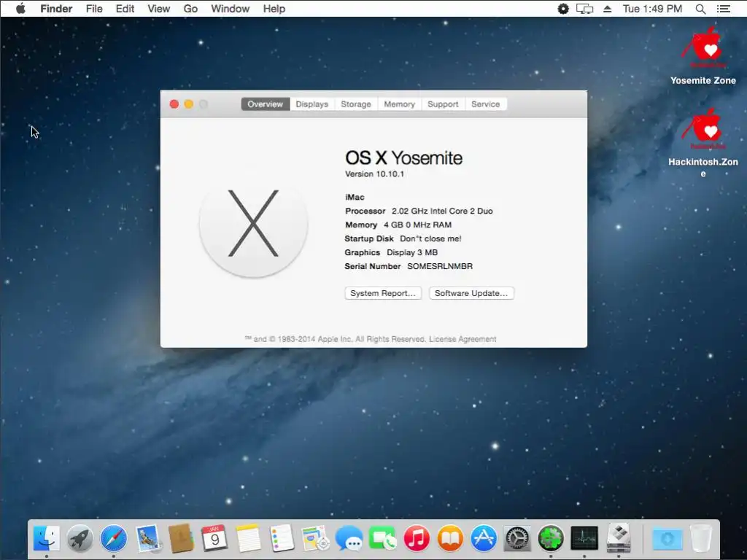Click eject icon in menu bar

[x=608, y=9]
